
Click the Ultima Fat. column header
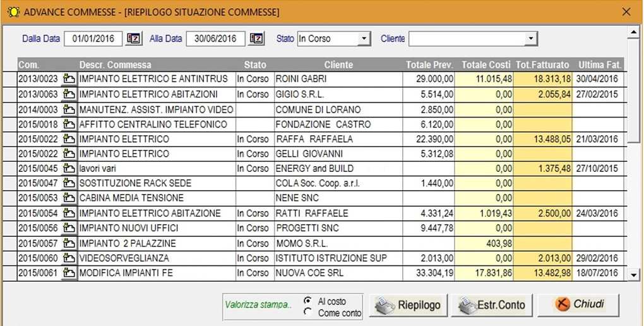599,65
